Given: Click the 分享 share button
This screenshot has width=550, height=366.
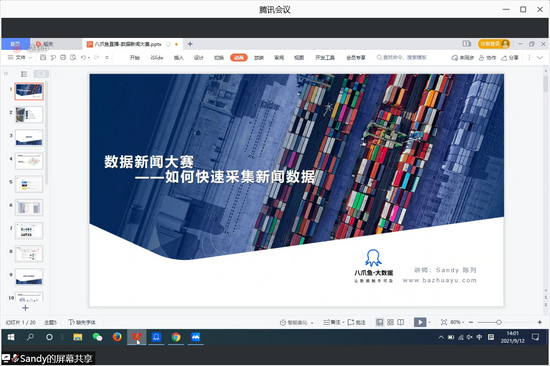Looking at the screenshot, I should [x=510, y=58].
